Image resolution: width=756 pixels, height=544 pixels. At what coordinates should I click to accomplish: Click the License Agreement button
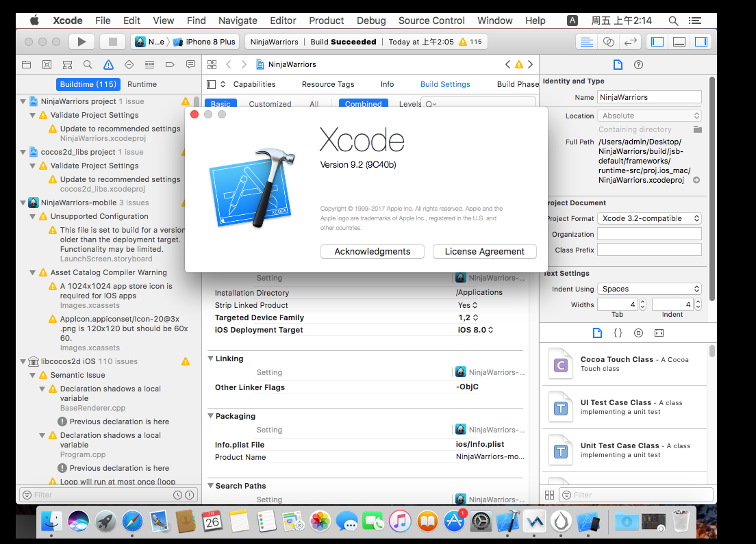tap(485, 252)
